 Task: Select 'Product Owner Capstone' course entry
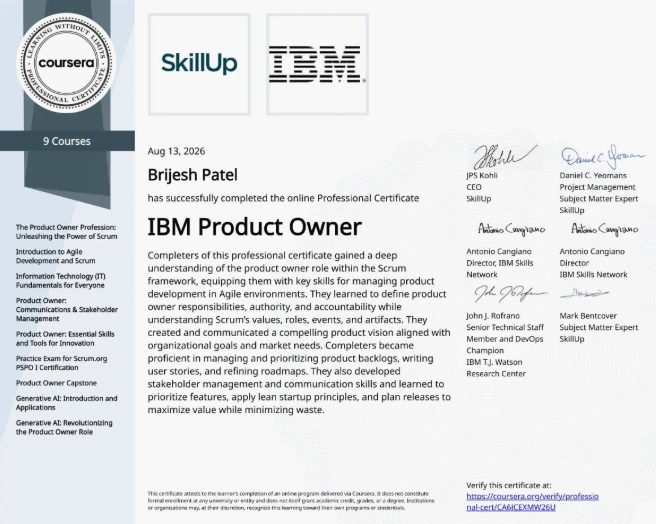point(56,383)
